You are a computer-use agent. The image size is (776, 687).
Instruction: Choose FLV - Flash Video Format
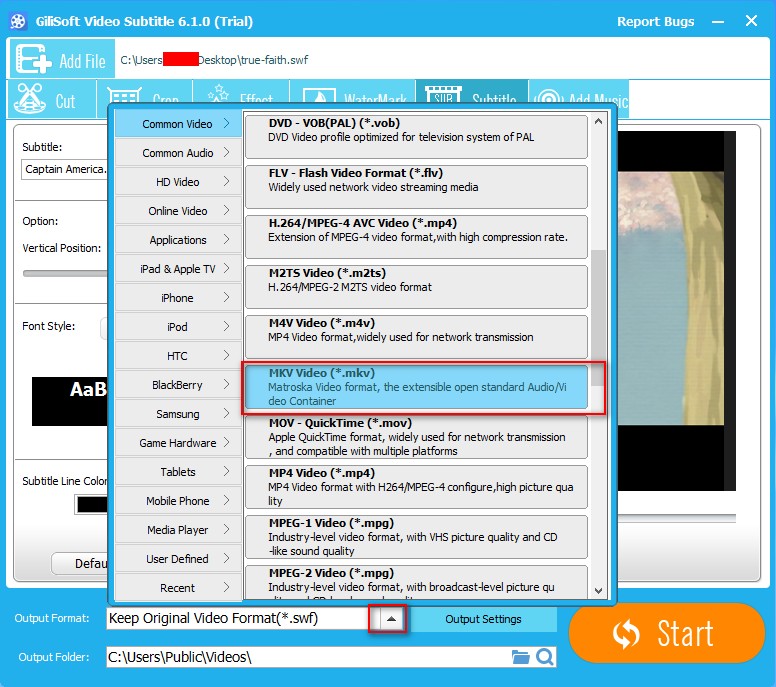(416, 187)
